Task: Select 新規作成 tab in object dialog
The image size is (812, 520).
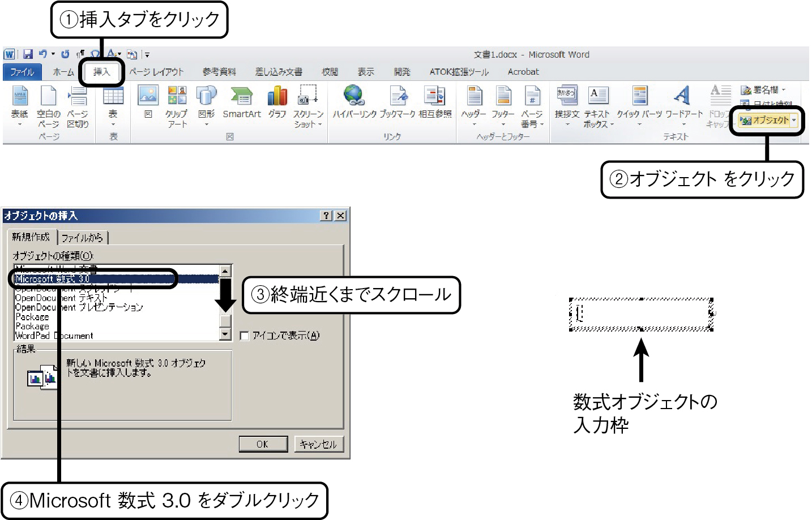Action: 31,237
